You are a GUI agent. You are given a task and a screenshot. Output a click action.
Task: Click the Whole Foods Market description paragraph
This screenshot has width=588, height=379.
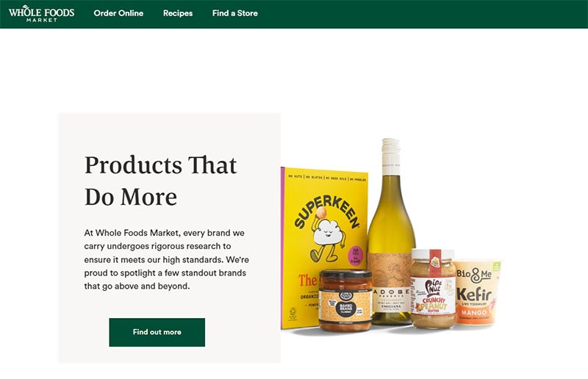point(167,259)
